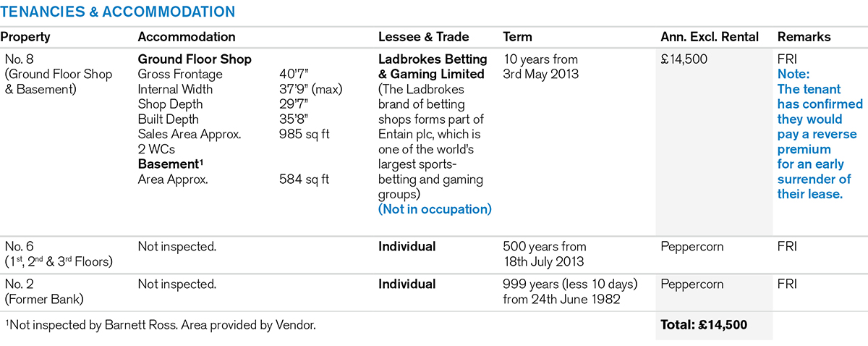Click the blue Not in occupation note
Viewport: 868px width, 346px height.
435,209
